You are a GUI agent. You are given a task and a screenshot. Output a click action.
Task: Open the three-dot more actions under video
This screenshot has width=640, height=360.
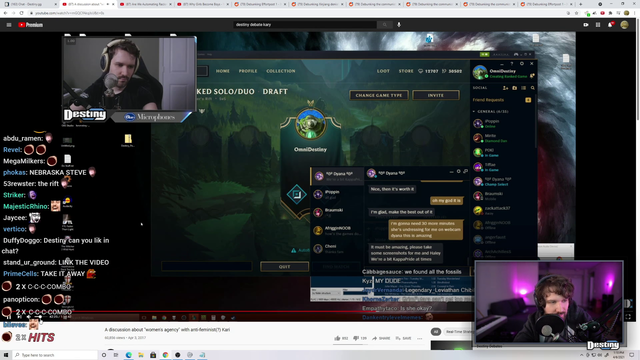420,338
